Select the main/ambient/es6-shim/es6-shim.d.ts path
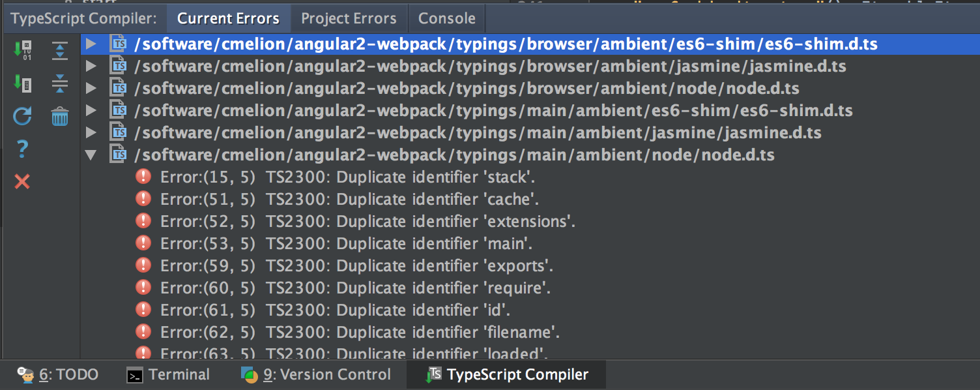980x390 pixels. click(x=493, y=111)
